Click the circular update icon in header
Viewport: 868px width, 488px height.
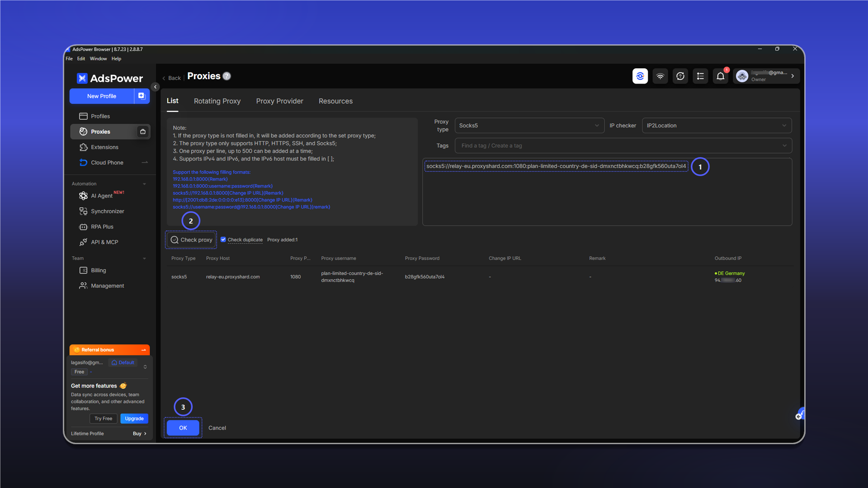[x=680, y=76]
